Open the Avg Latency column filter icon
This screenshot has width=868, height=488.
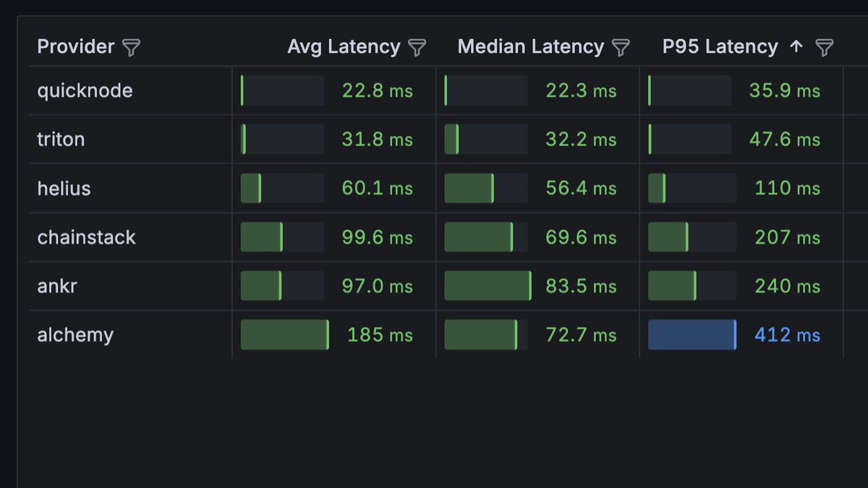417,48
